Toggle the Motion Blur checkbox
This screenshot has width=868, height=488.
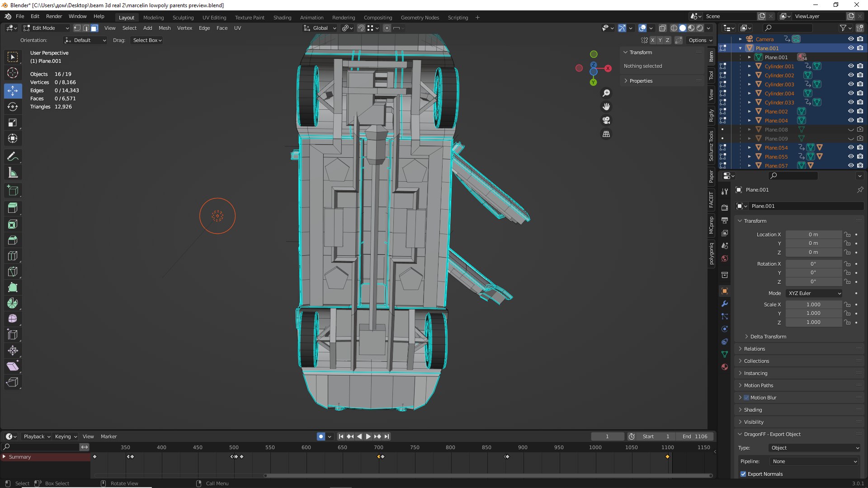tap(746, 398)
